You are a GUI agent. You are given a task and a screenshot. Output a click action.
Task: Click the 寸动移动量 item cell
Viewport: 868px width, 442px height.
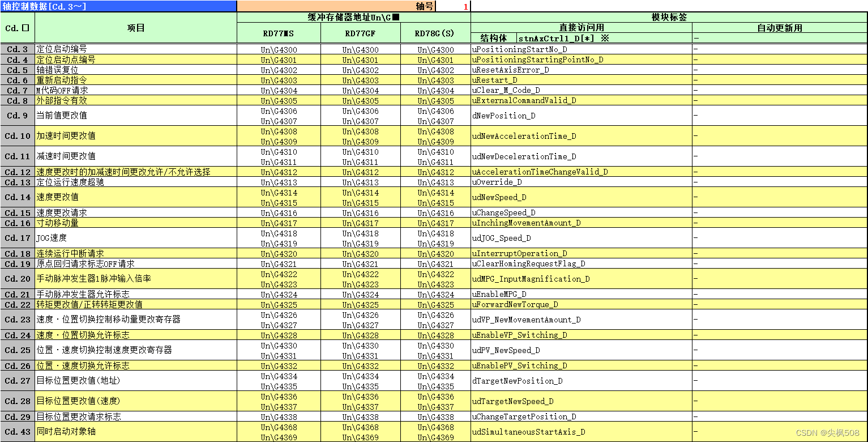pyautogui.click(x=136, y=223)
